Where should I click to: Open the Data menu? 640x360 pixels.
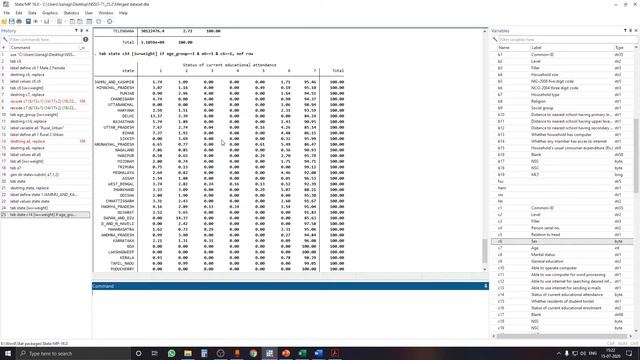point(32,13)
